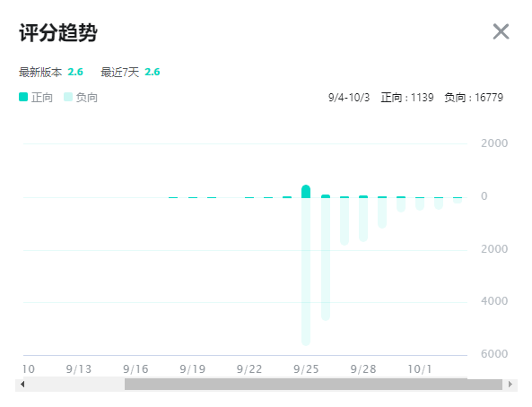Click the 评分趋势 title

tap(58, 33)
